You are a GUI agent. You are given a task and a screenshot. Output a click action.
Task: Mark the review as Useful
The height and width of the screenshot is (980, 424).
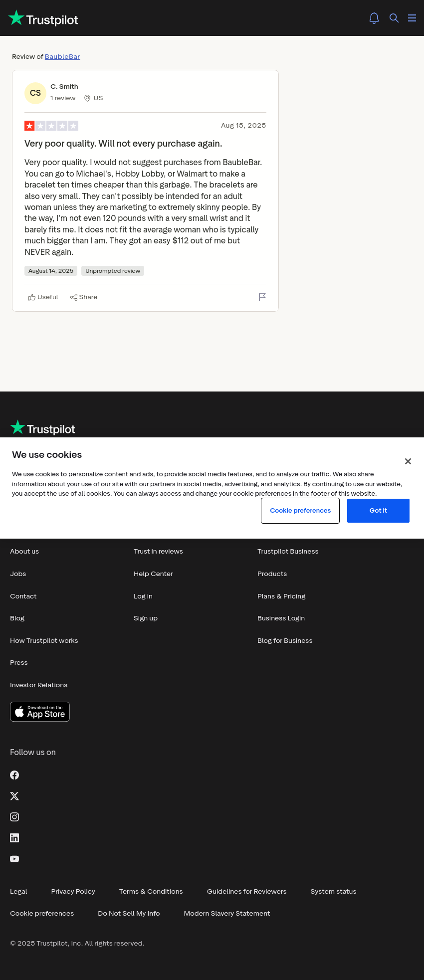click(43, 297)
